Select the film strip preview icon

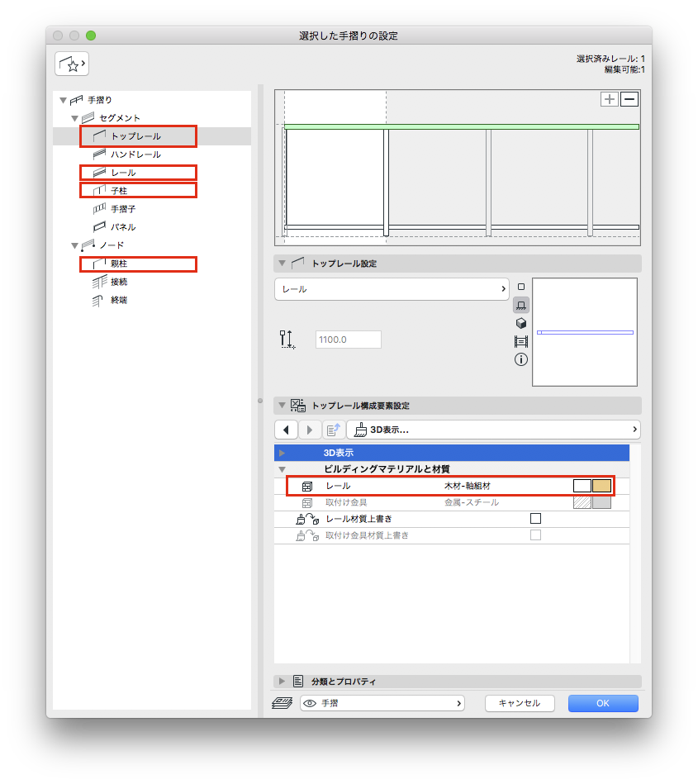tap(521, 341)
